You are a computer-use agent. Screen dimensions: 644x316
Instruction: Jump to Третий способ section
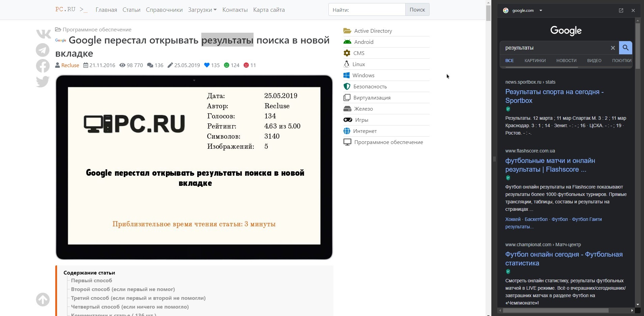[138, 298]
